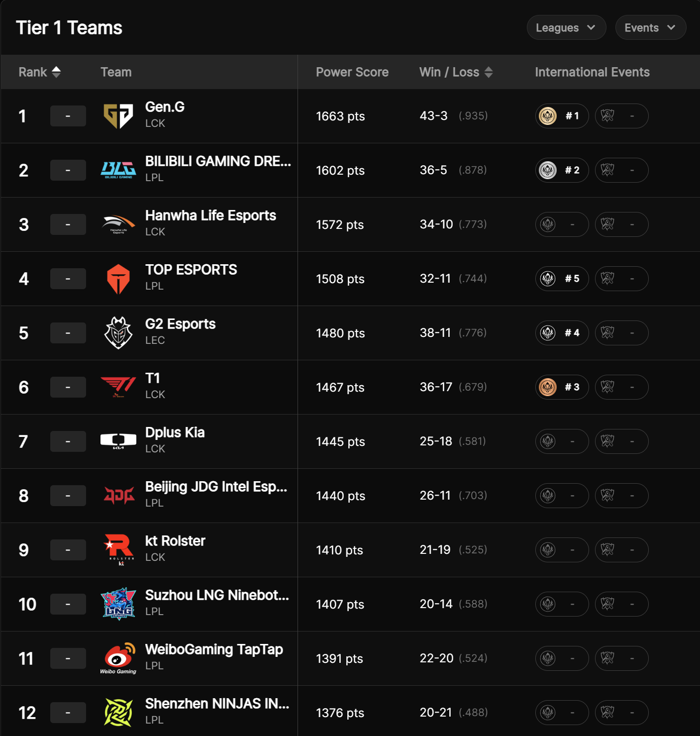
Task: Click the Gen.G team logo
Action: pyautogui.click(x=118, y=116)
